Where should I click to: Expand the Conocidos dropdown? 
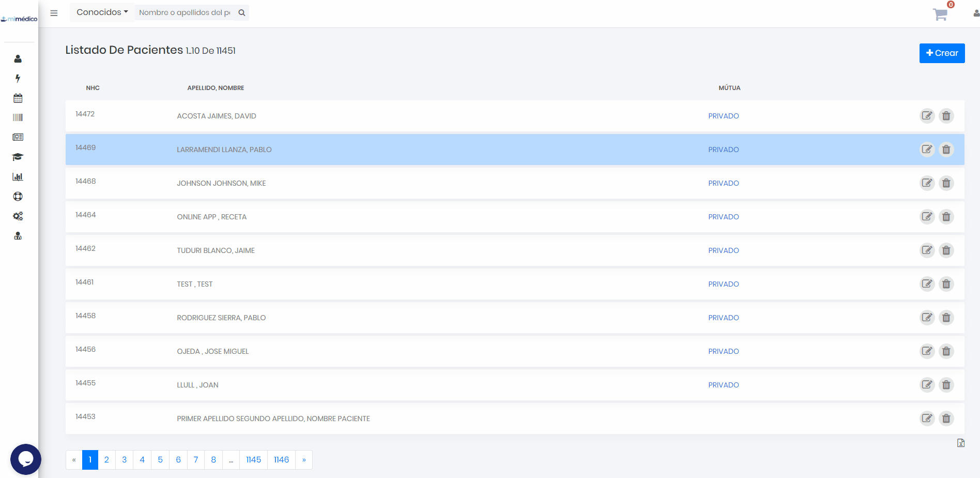point(102,12)
